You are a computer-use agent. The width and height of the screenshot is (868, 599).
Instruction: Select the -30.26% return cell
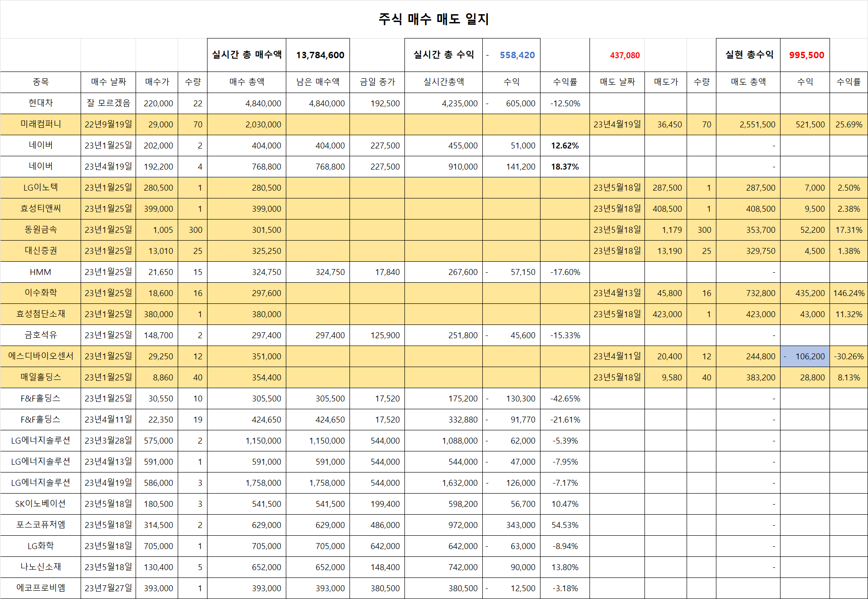(x=848, y=356)
